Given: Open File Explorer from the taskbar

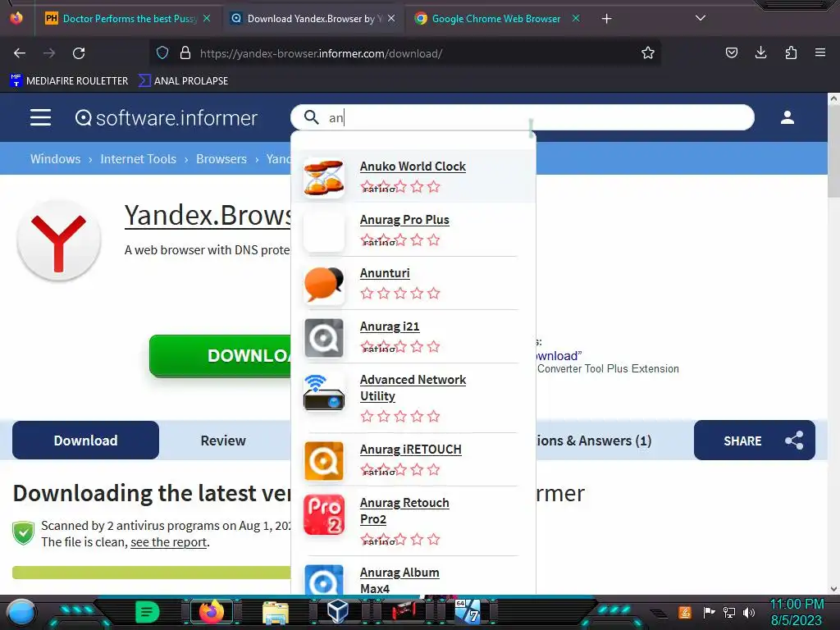Looking at the screenshot, I should pyautogui.click(x=276, y=612).
